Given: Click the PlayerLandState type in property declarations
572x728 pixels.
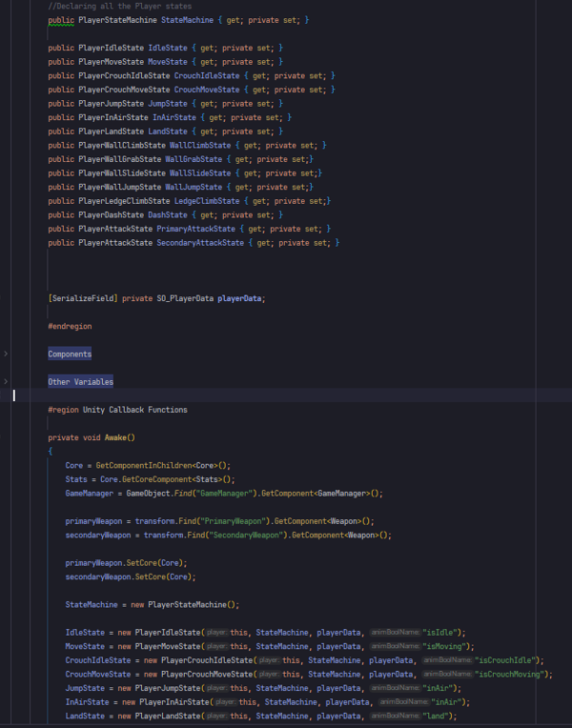Looking at the screenshot, I should coord(111,131).
